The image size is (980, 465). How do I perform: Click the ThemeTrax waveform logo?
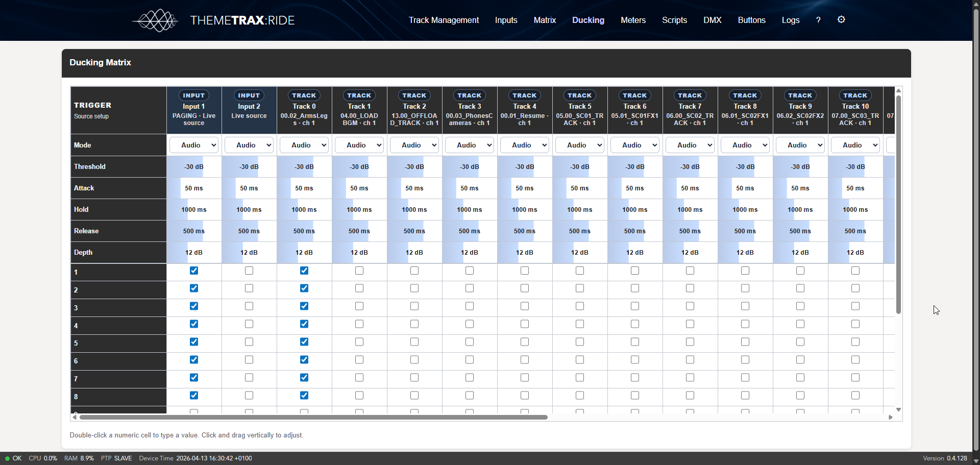(x=156, y=20)
